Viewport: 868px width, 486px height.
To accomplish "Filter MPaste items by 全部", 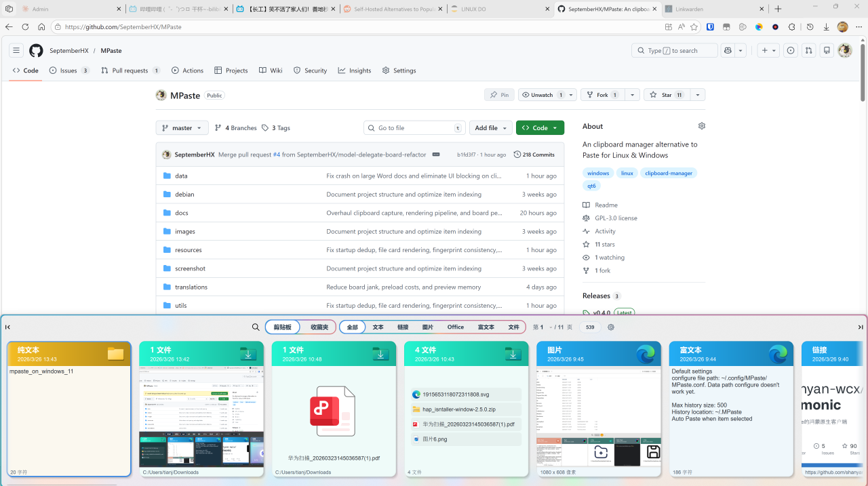I will (x=353, y=327).
